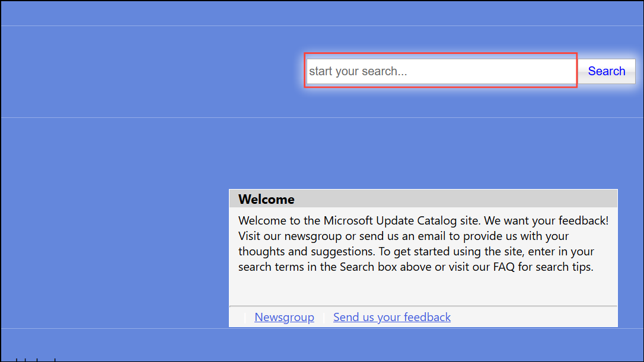Click the 'start your search...' input field
Viewport: 644px width, 362px height.
click(441, 71)
